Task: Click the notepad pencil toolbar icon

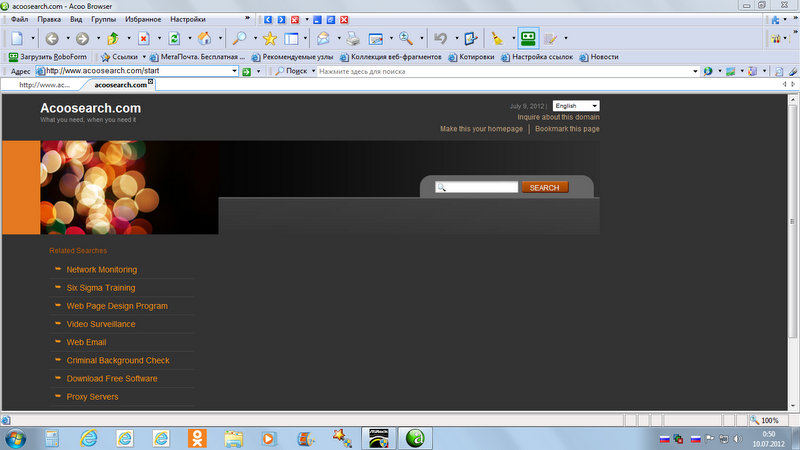Action: pyautogui.click(x=550, y=38)
